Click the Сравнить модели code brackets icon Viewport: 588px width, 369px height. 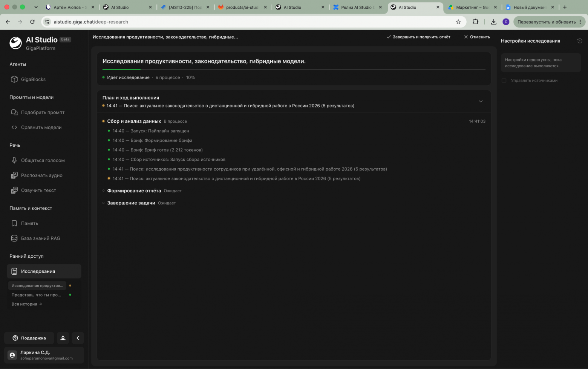pos(14,128)
